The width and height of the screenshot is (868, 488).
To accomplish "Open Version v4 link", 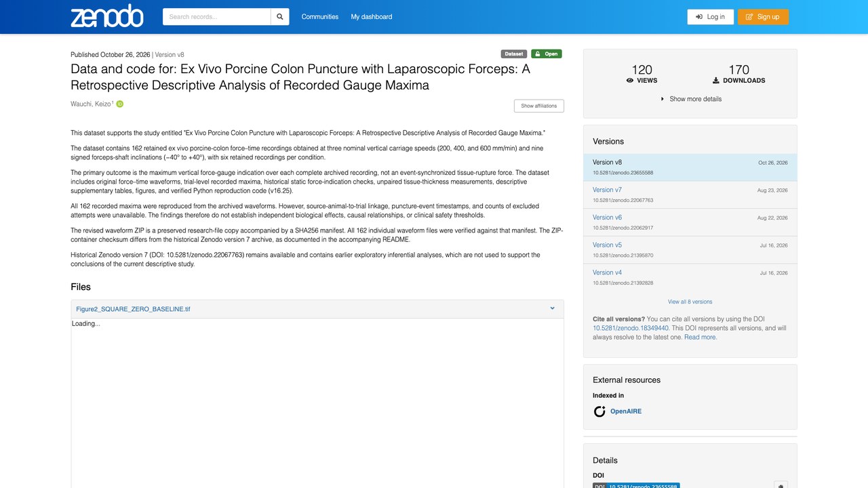I will tap(607, 272).
